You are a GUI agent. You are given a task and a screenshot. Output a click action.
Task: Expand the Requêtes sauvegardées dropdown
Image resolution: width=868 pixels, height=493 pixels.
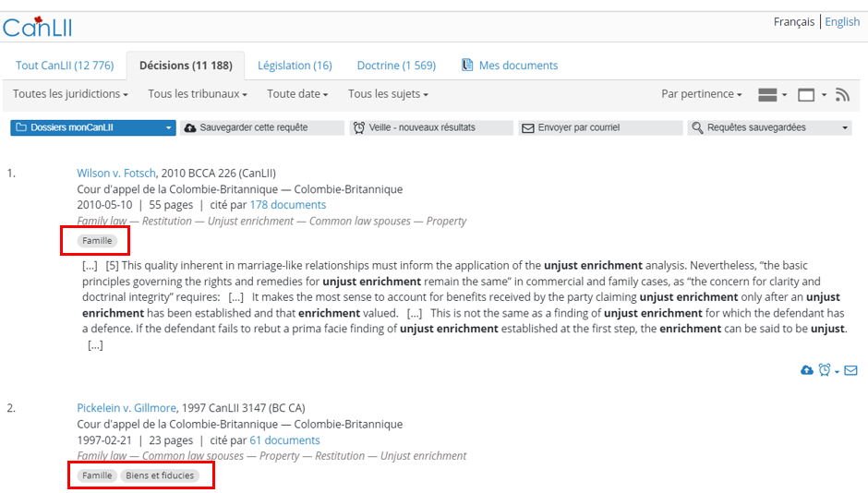pyautogui.click(x=769, y=127)
